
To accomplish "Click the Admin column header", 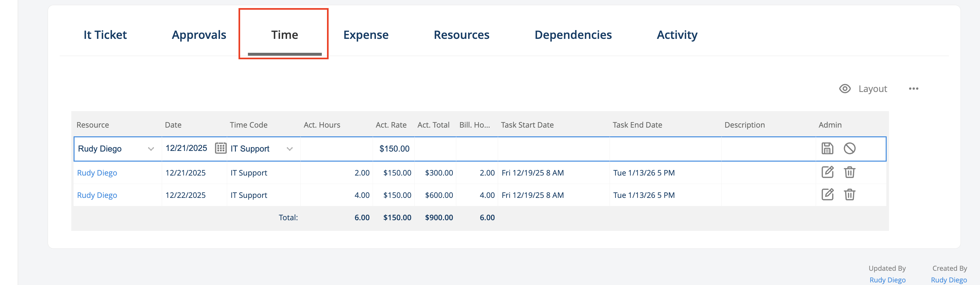I will coord(830,125).
